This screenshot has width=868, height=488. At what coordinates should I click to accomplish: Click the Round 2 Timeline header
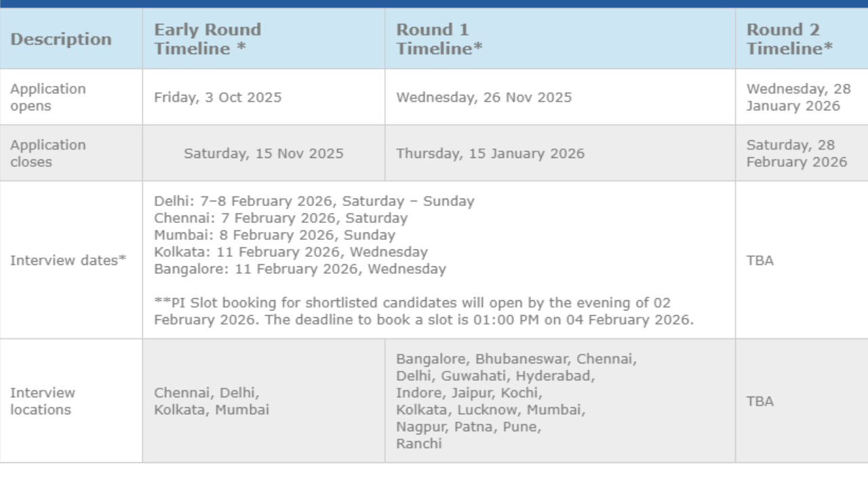790,39
